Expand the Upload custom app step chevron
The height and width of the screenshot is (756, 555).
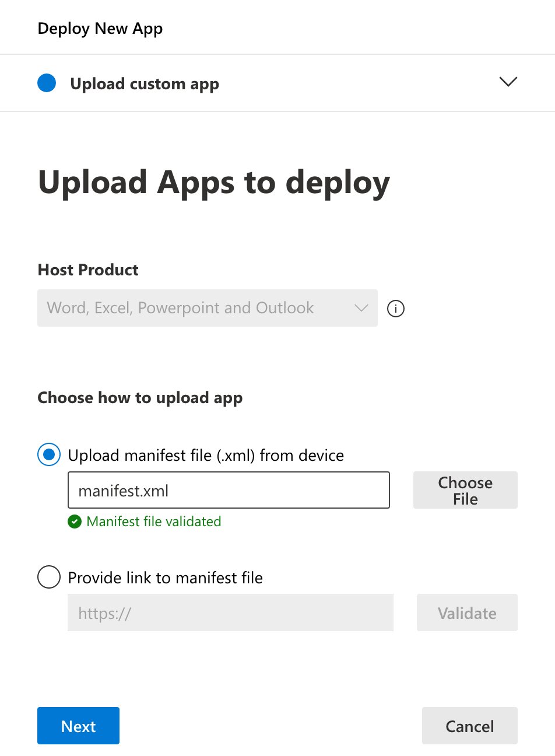click(x=508, y=82)
